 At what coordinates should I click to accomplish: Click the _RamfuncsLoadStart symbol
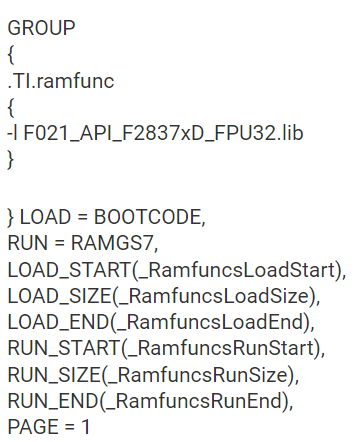coord(237,270)
